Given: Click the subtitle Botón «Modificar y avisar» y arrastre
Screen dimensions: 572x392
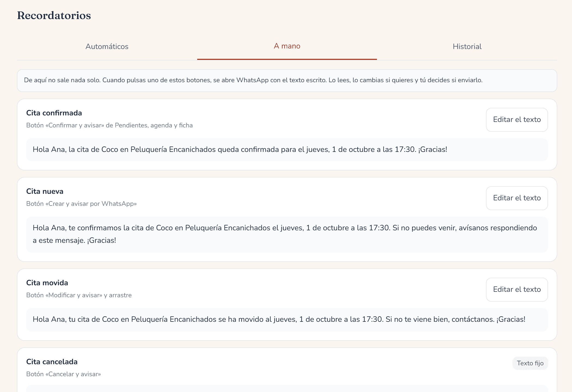Looking at the screenshot, I should pyautogui.click(x=79, y=295).
